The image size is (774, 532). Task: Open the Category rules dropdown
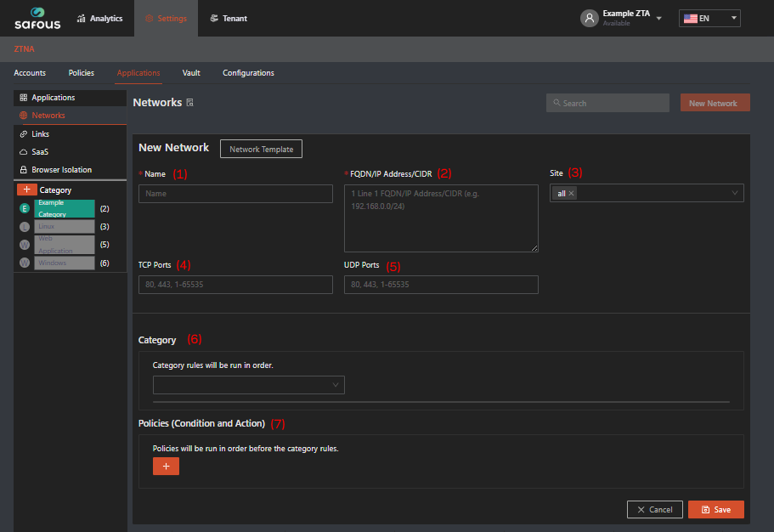click(x=249, y=386)
